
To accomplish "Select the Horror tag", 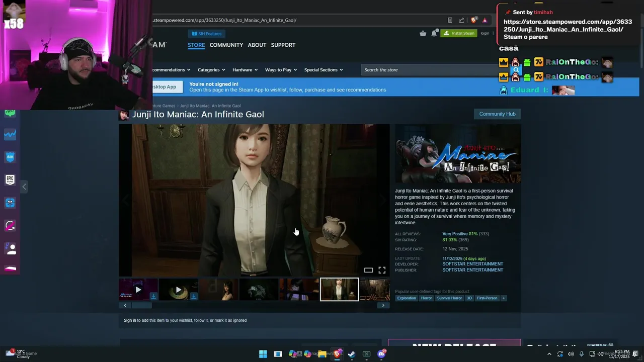I will pyautogui.click(x=426, y=298).
